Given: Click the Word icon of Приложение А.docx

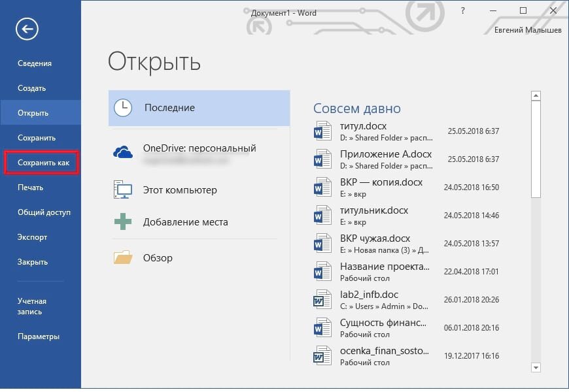Looking at the screenshot, I should (322, 159).
